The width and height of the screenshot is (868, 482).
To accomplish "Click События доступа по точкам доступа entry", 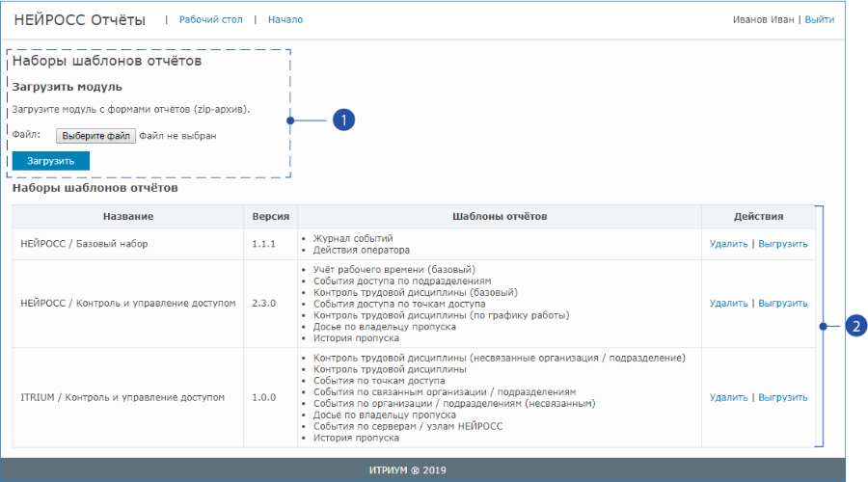I will (399, 304).
